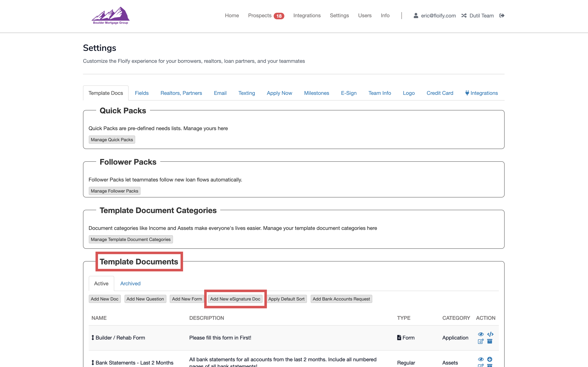Click Manage Quick Packs button
588x367 pixels.
112,140
